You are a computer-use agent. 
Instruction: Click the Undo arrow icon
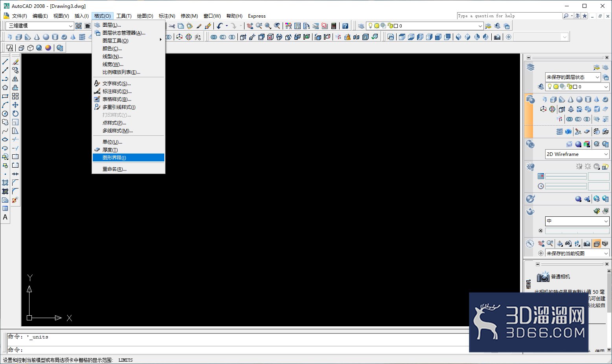pos(220,26)
